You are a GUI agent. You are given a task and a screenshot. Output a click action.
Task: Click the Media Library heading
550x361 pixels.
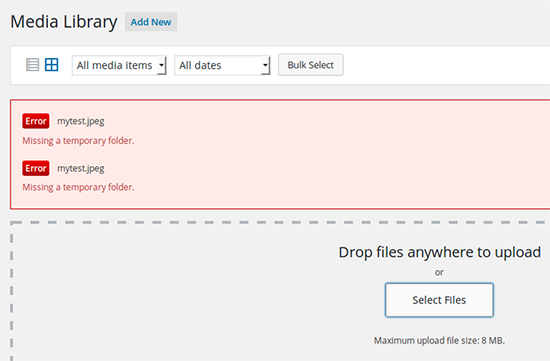64,22
